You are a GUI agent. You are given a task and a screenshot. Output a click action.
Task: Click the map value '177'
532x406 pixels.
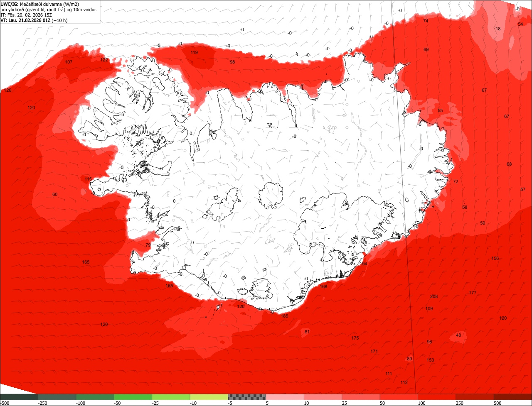(473, 293)
